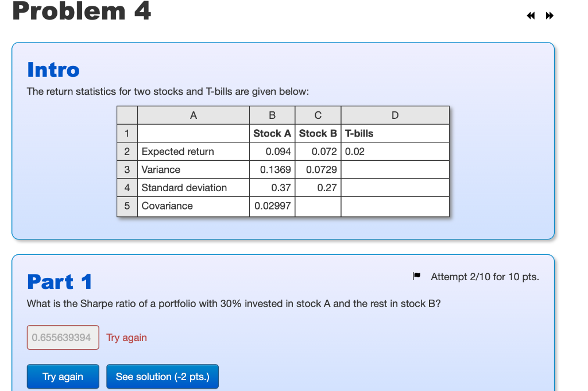
Task: Select the Stock A column header
Action: [272, 133]
